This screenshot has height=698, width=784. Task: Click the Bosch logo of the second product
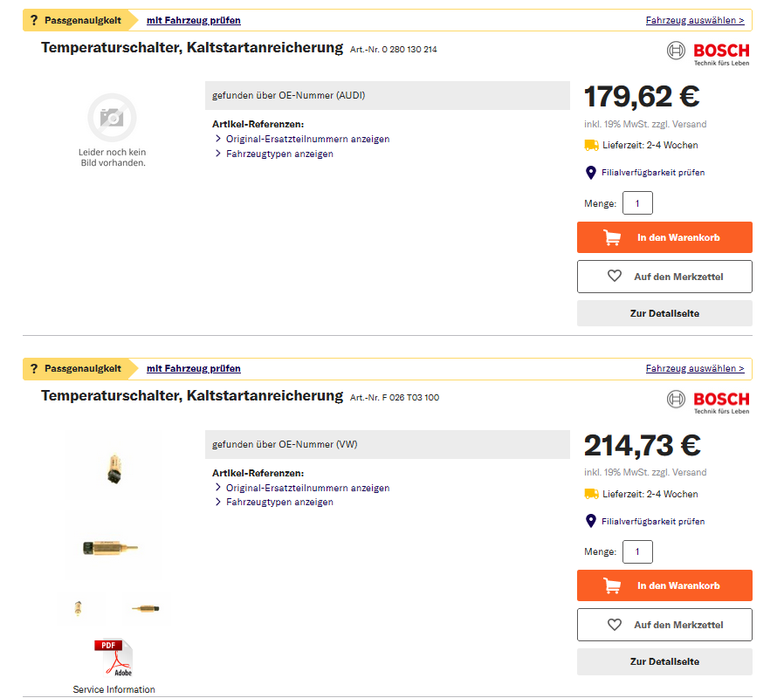[x=708, y=400]
